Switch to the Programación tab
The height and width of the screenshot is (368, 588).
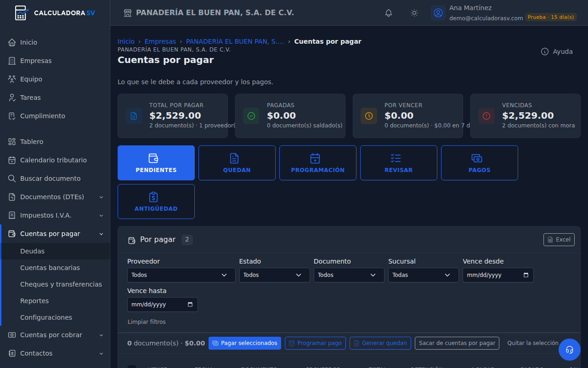318,163
